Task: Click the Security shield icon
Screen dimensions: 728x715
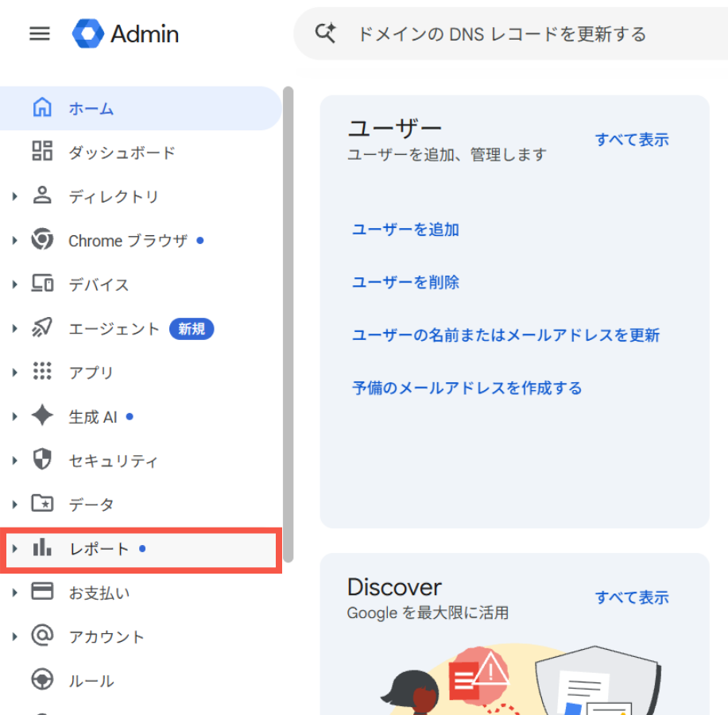Action: [42, 459]
